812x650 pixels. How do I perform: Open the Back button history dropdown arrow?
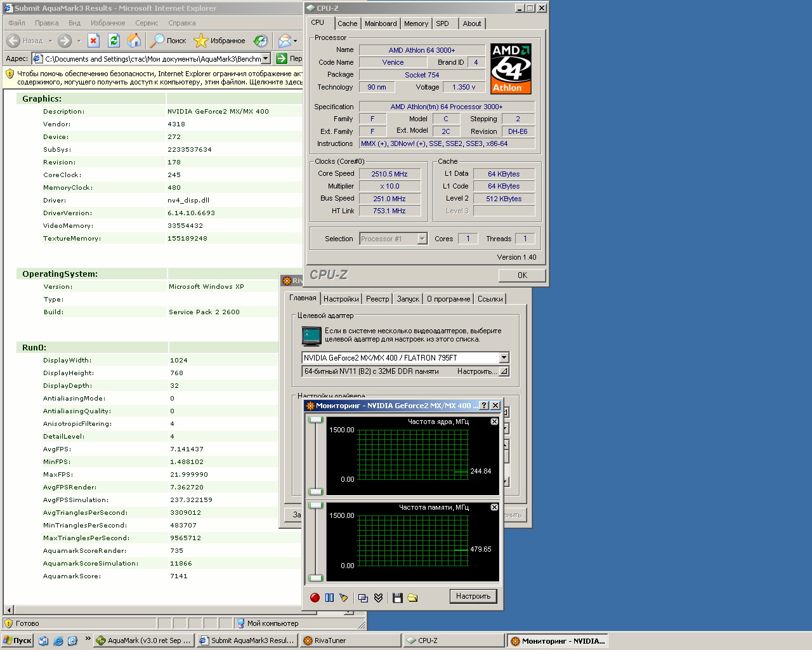pyautogui.click(x=49, y=41)
